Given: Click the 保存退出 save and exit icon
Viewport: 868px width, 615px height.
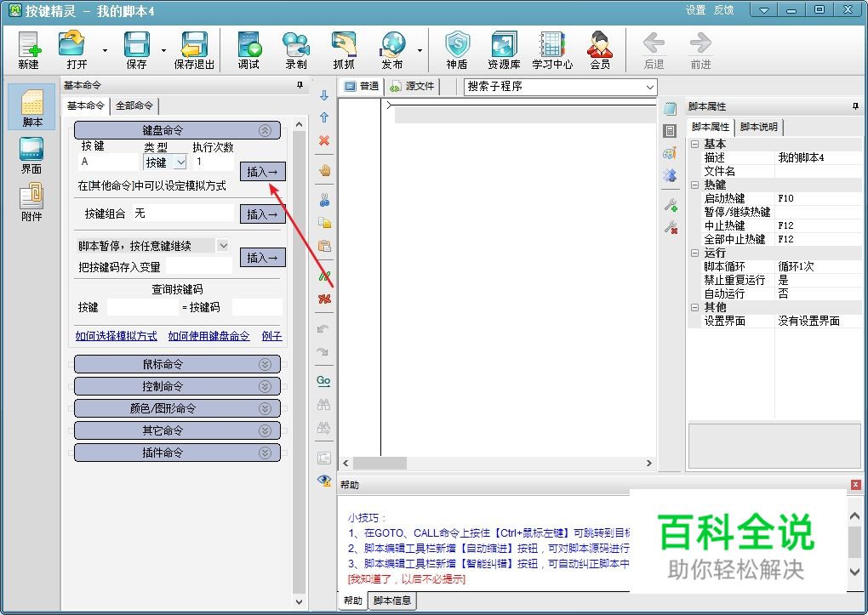Looking at the screenshot, I should pyautogui.click(x=194, y=50).
